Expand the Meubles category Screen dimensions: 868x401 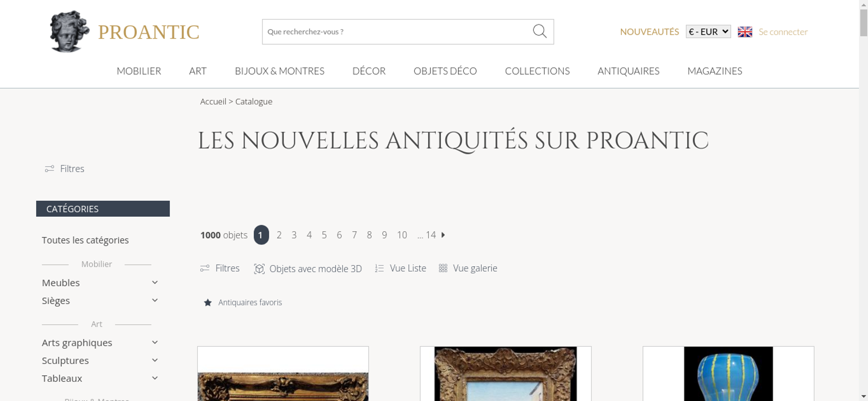click(155, 282)
